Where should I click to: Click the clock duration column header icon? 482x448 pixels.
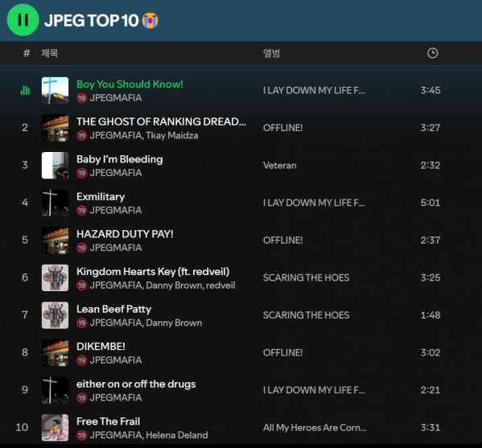coord(432,53)
